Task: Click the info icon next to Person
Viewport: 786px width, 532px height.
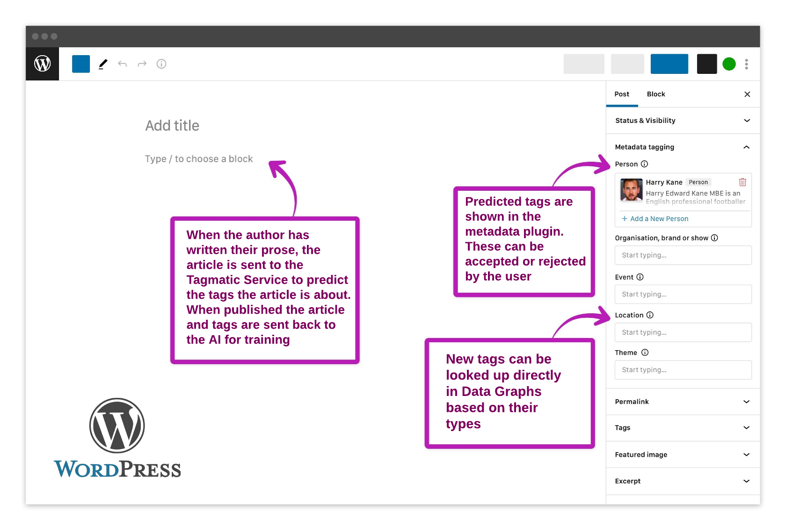Action: click(x=644, y=164)
